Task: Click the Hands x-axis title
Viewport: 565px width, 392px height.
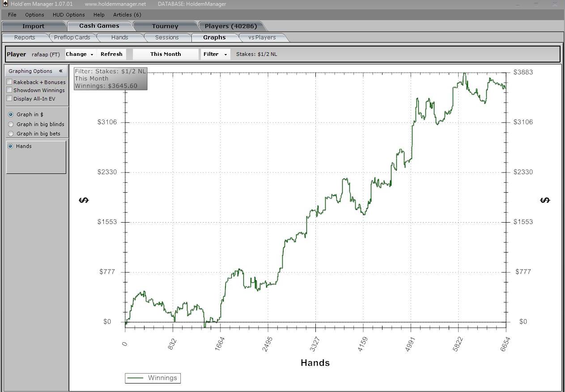Action: pyautogui.click(x=315, y=363)
